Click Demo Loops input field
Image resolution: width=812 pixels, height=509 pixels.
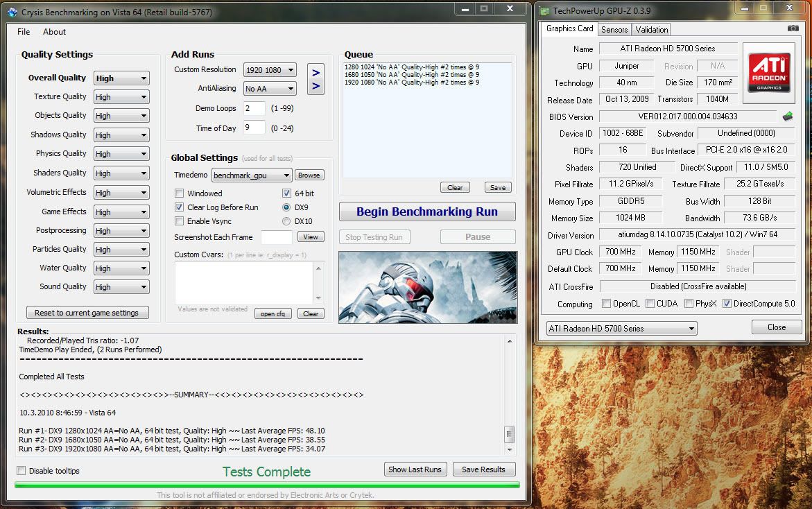tap(254, 108)
